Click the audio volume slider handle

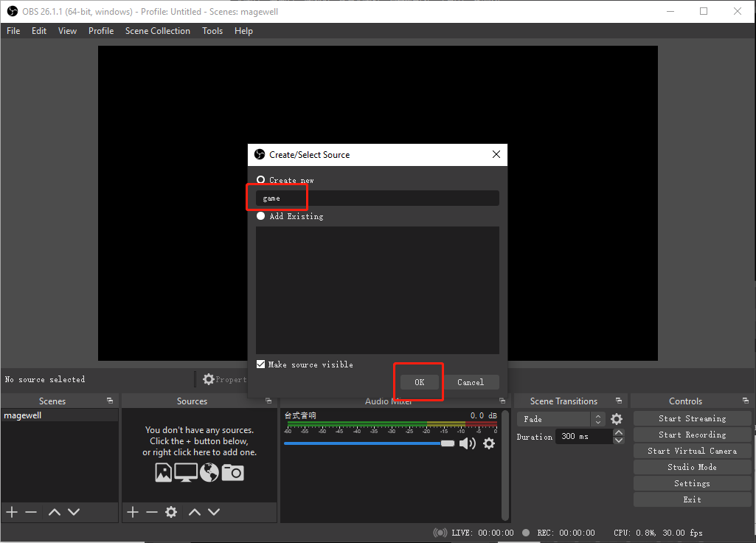click(x=448, y=443)
